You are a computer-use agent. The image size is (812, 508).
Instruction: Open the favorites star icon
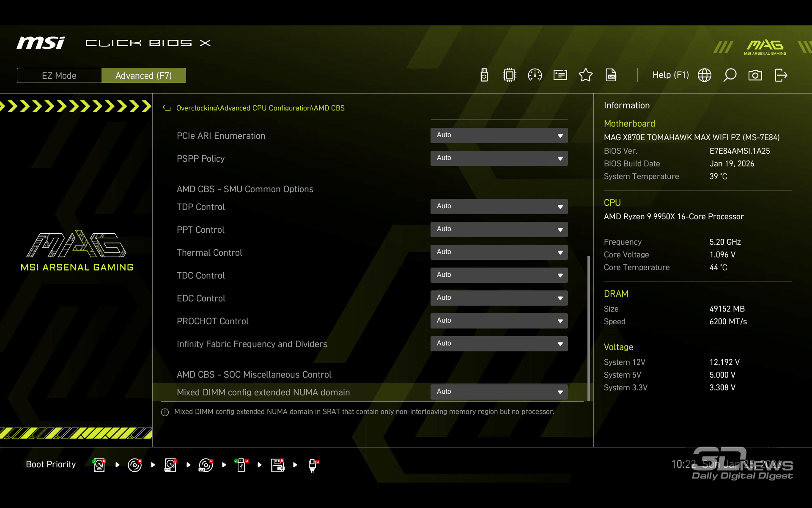tap(585, 75)
